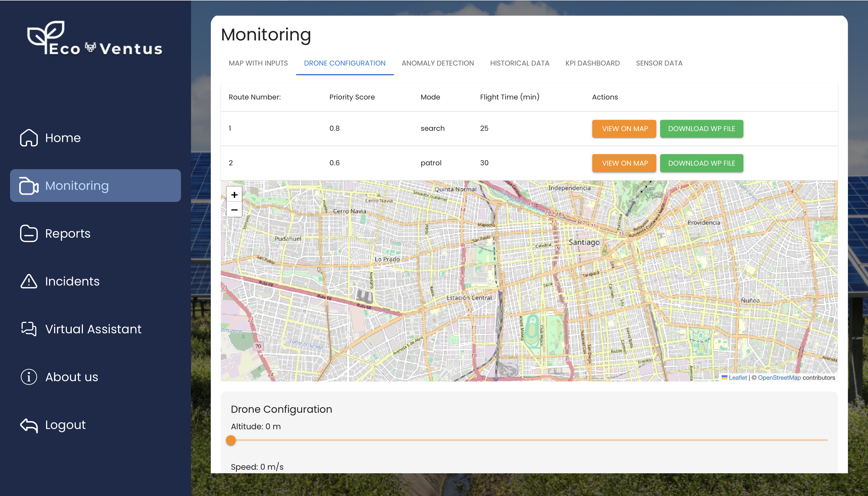Open the Virtual Assistant chat icon

pyautogui.click(x=28, y=329)
